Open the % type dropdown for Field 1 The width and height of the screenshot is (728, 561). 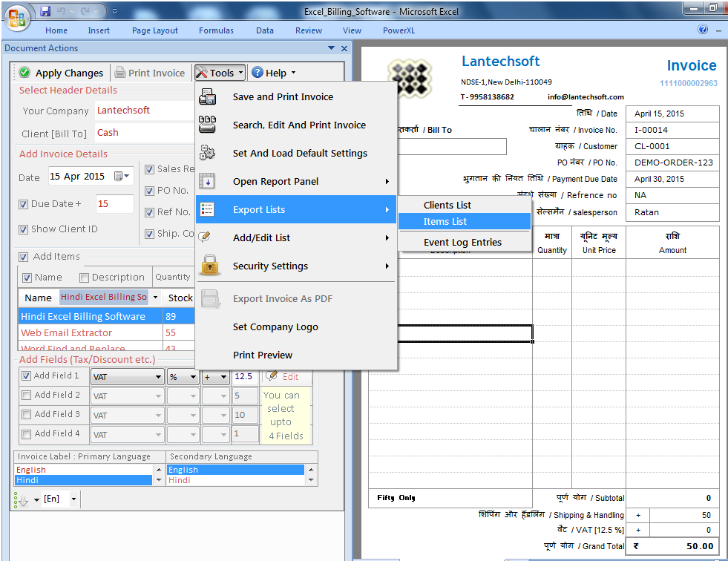tap(193, 377)
